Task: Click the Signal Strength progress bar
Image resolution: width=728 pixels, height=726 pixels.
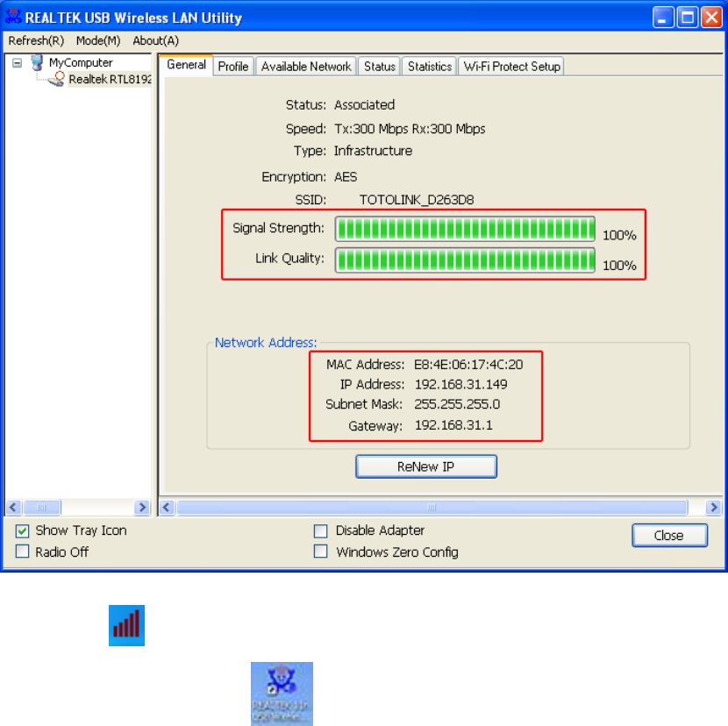Action: (465, 229)
